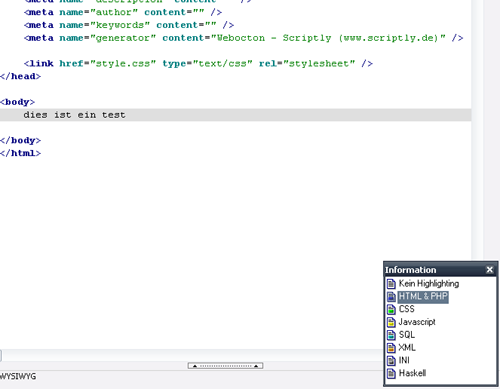The width and height of the screenshot is (500, 389).
Task: Click the rel="stylesheet" attribute
Action: 307,64
